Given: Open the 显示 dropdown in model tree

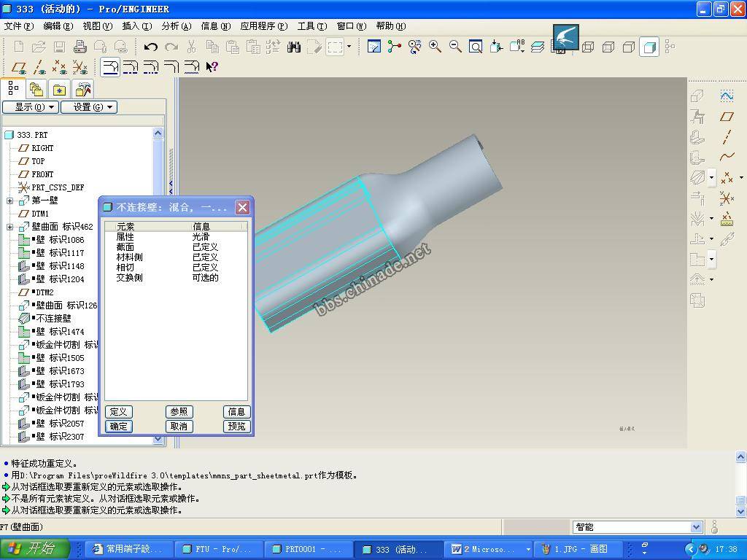Looking at the screenshot, I should (x=30, y=107).
